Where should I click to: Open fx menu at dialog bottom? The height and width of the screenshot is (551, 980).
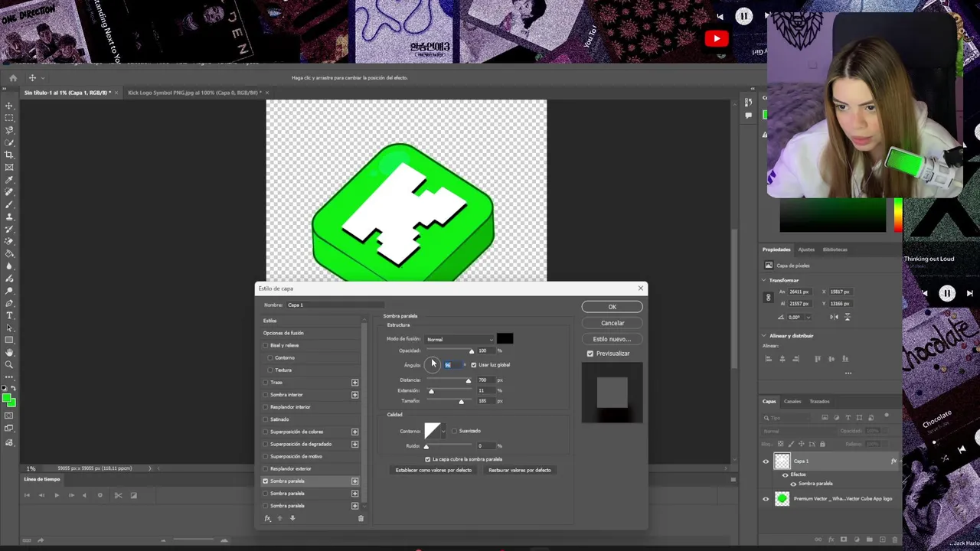tap(267, 518)
